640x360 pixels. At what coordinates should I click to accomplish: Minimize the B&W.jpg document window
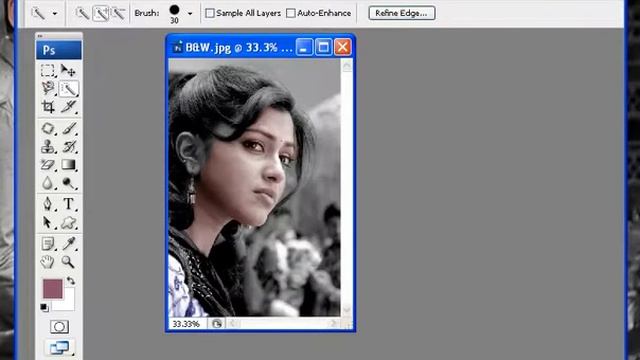pyautogui.click(x=304, y=47)
